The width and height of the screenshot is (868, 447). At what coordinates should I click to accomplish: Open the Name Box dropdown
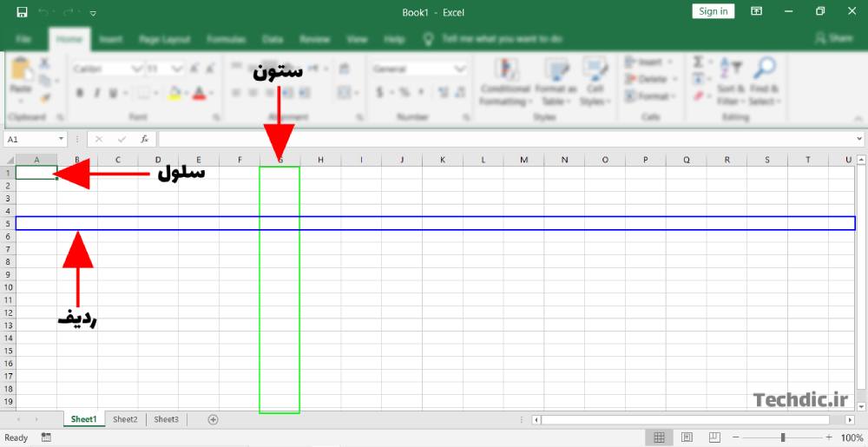(x=62, y=139)
